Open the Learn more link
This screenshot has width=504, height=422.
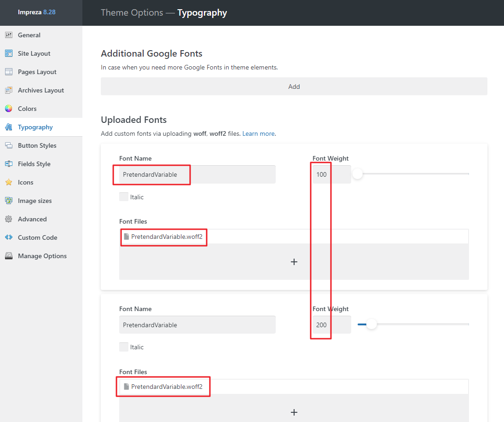click(x=258, y=133)
